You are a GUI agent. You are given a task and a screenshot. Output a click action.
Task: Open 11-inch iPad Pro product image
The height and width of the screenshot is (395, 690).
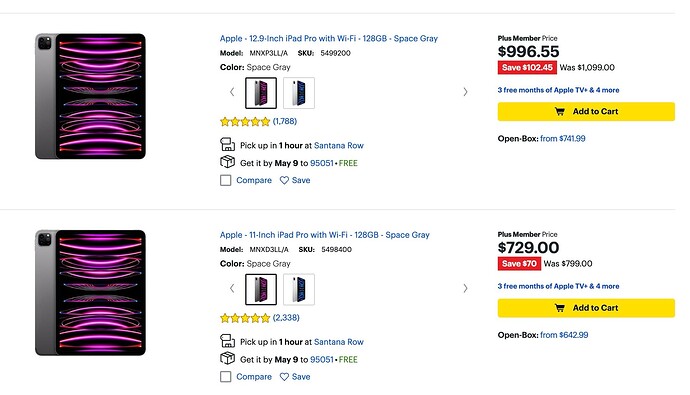(x=90, y=293)
